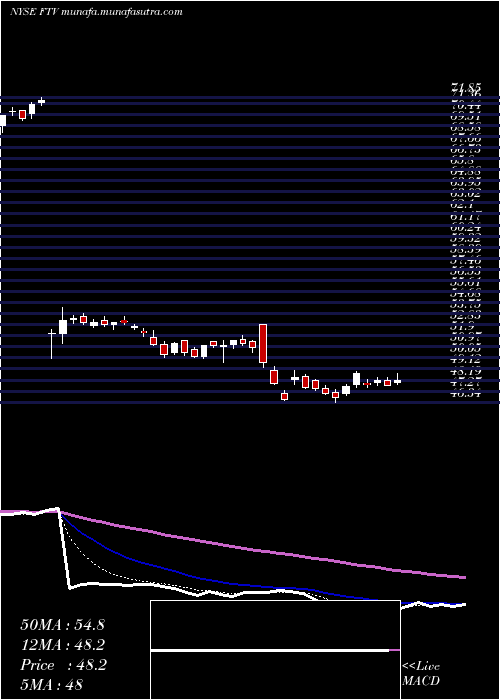
Task: Click inside the white-outlined MACD box
Action: (275, 650)
